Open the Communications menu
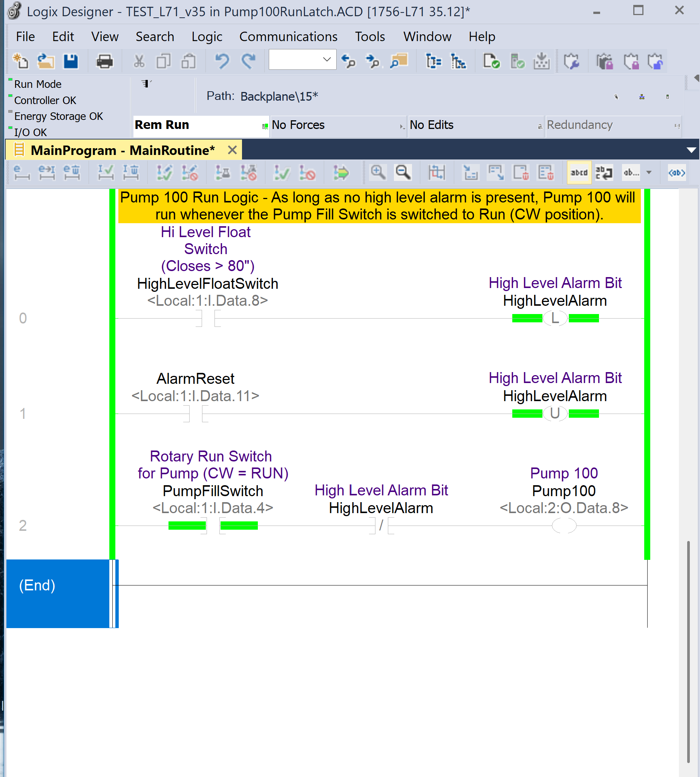This screenshot has height=777, width=700. (x=288, y=37)
